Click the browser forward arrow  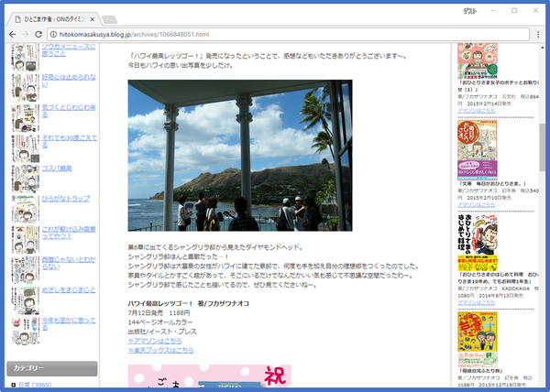pyautogui.click(x=26, y=34)
